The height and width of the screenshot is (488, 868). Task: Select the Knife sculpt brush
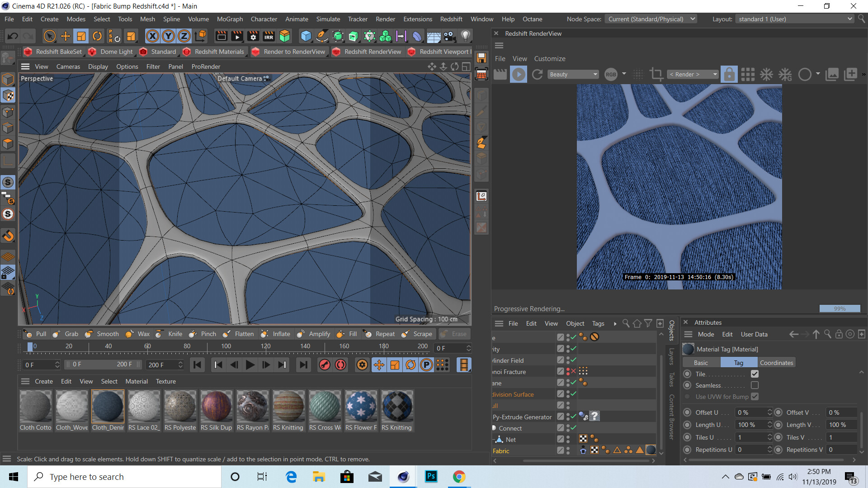[169, 334]
